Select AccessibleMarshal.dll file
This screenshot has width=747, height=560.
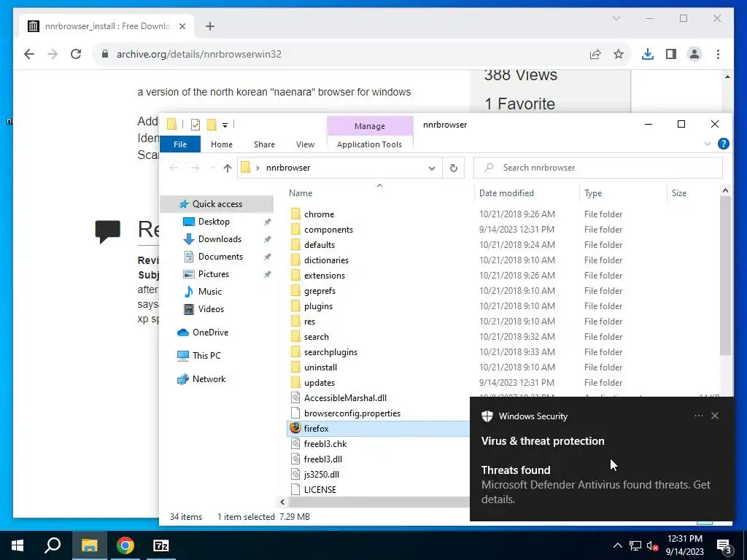tap(345, 398)
